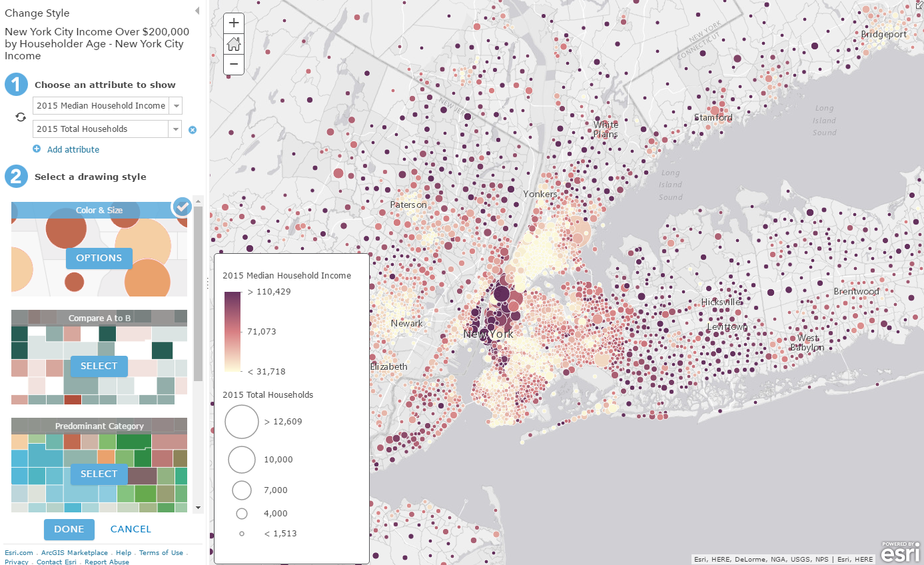This screenshot has width=924, height=565.
Task: Zoom out using the minus button
Action: (233, 65)
